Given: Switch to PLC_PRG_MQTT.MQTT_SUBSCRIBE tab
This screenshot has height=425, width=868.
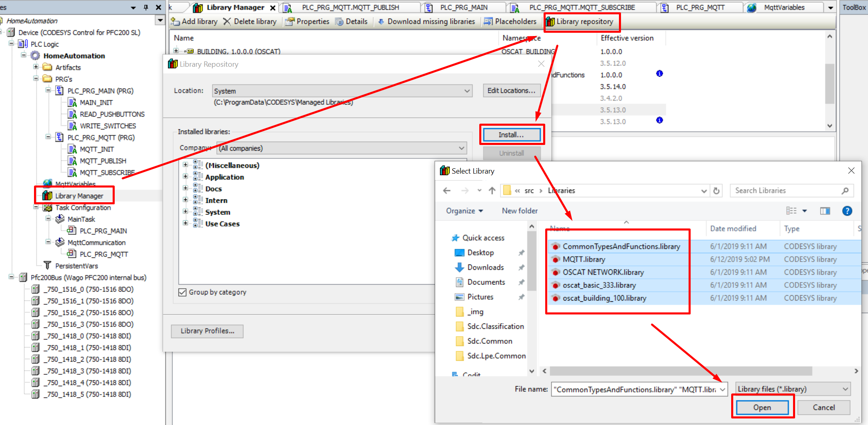Looking at the screenshot, I should (x=582, y=7).
